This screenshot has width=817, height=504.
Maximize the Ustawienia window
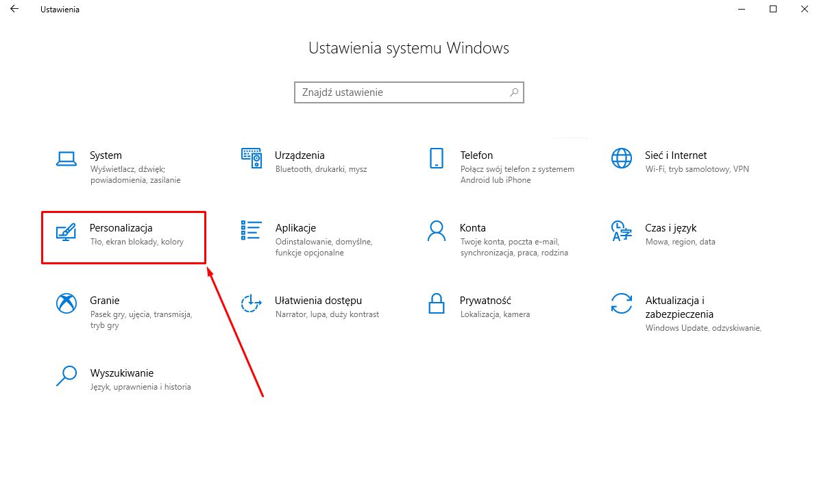[x=773, y=9]
